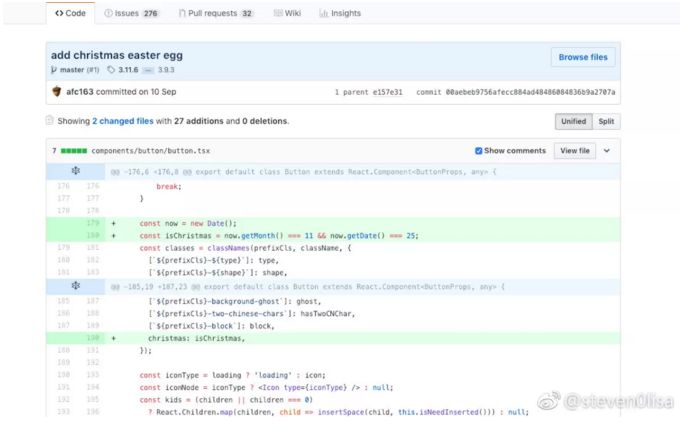
Task: Switch to the Pull requests tab
Action: 215,14
